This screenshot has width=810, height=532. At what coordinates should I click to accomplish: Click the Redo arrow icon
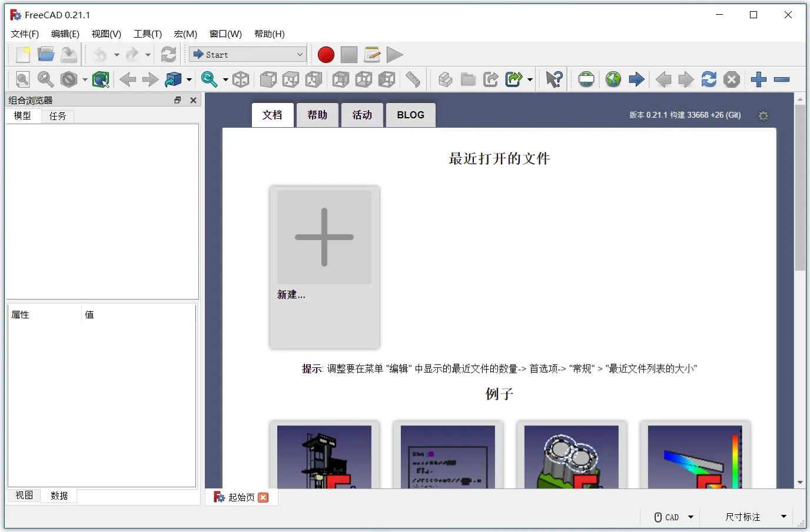[x=132, y=55]
